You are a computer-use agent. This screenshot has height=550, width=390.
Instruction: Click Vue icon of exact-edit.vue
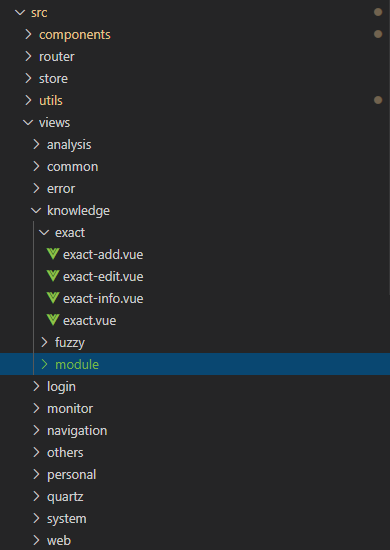(x=53, y=276)
